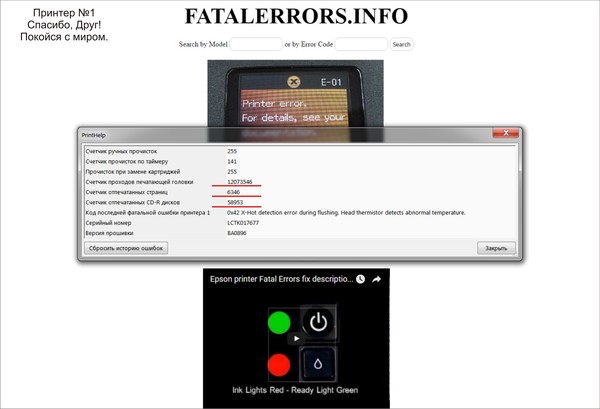600x409 pixels.
Task: Select the Версия прошивки row
Action: 300,232
